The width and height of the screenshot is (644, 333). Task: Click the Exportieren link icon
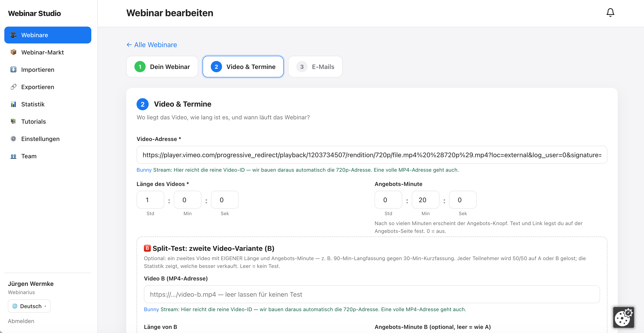13,87
